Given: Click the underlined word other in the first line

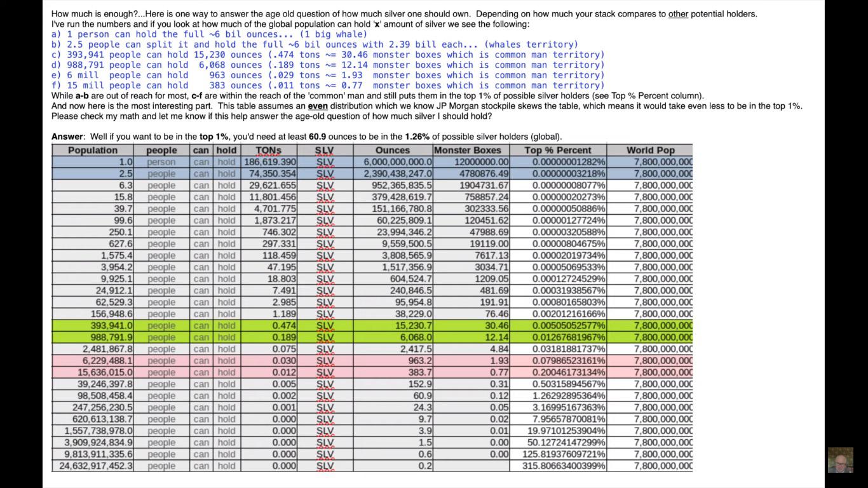Looking at the screenshot, I should (678, 14).
